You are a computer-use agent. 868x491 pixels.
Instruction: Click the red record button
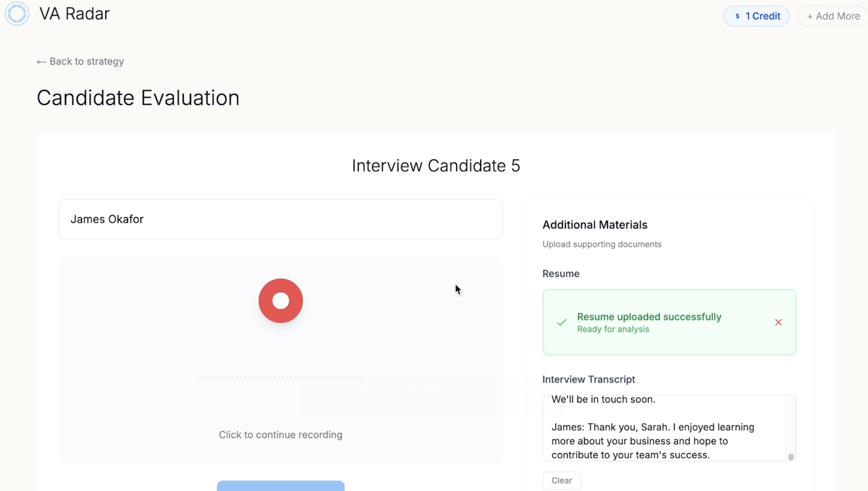(x=280, y=300)
